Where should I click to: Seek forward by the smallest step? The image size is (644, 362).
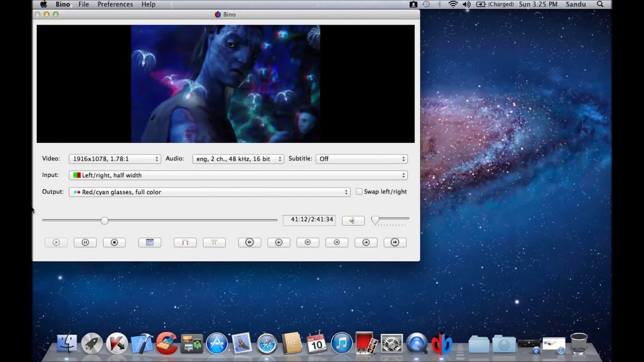point(337,242)
